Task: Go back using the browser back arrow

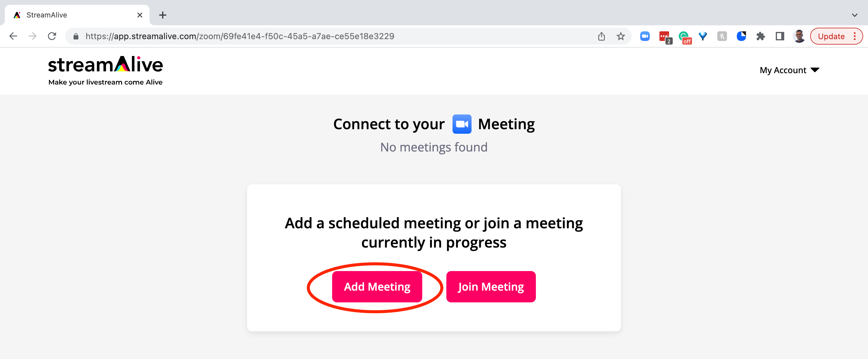Action: click(x=13, y=36)
